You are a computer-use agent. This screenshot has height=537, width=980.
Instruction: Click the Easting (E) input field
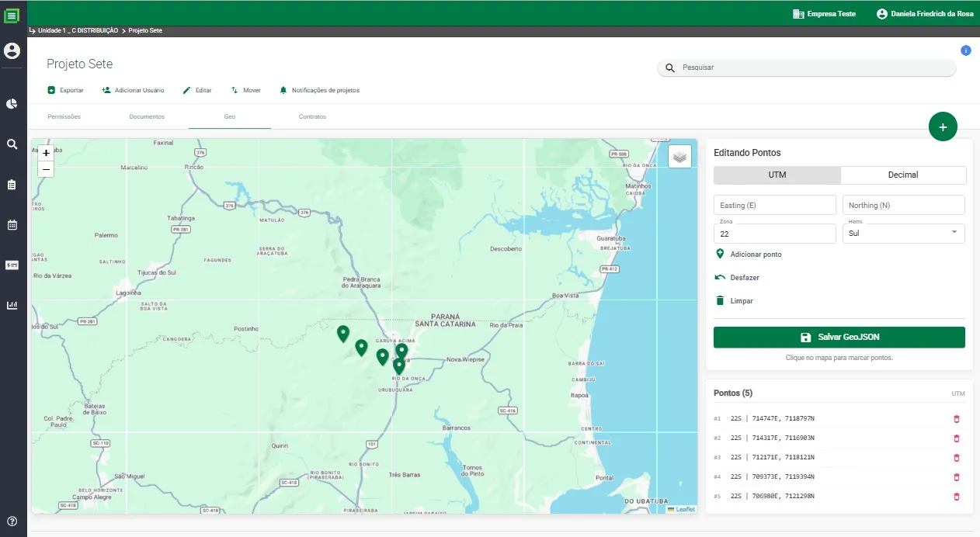[775, 205]
